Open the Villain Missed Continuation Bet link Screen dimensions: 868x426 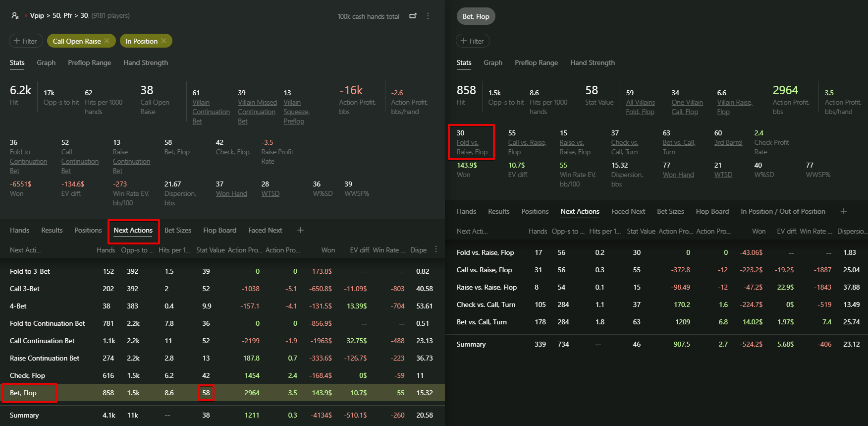point(257,112)
